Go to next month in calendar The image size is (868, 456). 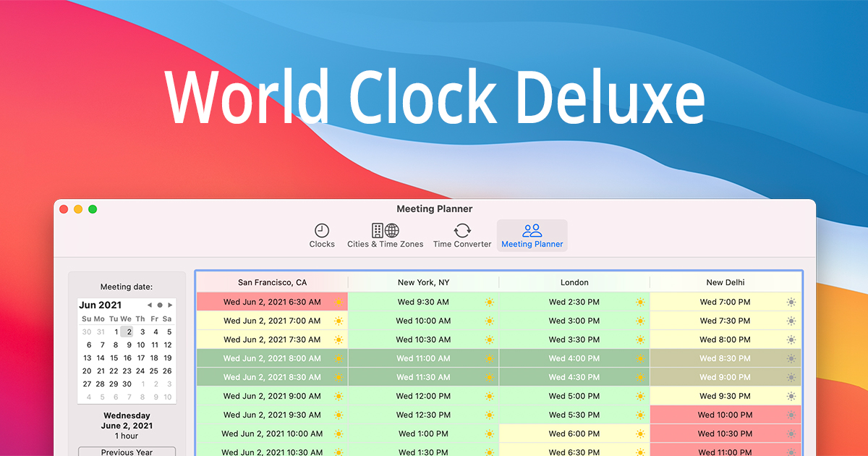pyautogui.click(x=170, y=305)
